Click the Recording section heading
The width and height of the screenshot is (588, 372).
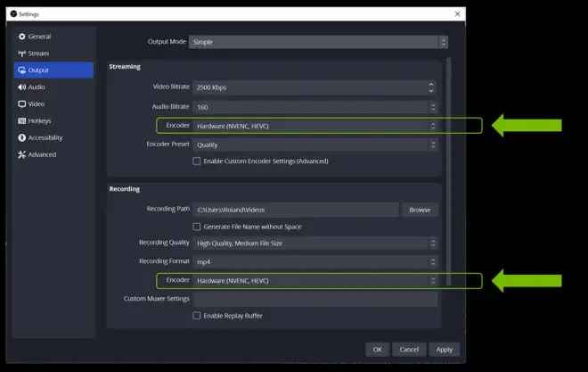[125, 189]
